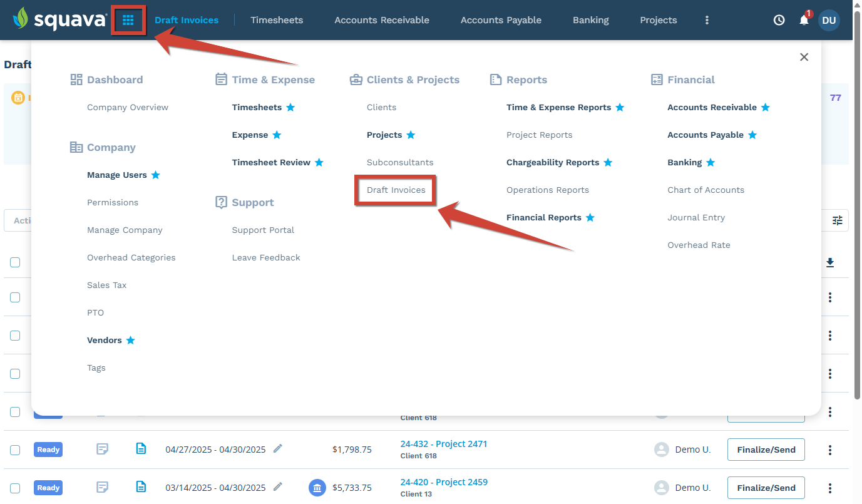Open notes icon for Project 2471 row

point(103,449)
